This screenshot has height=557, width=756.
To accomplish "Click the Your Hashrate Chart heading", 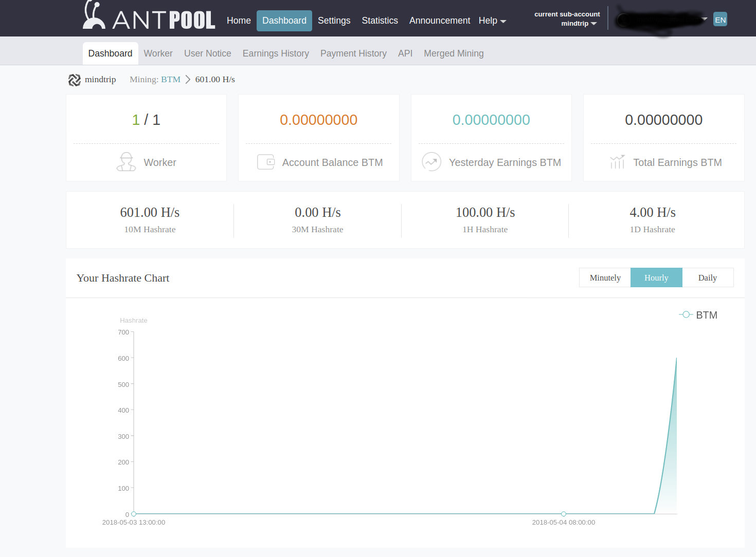I will click(x=123, y=278).
